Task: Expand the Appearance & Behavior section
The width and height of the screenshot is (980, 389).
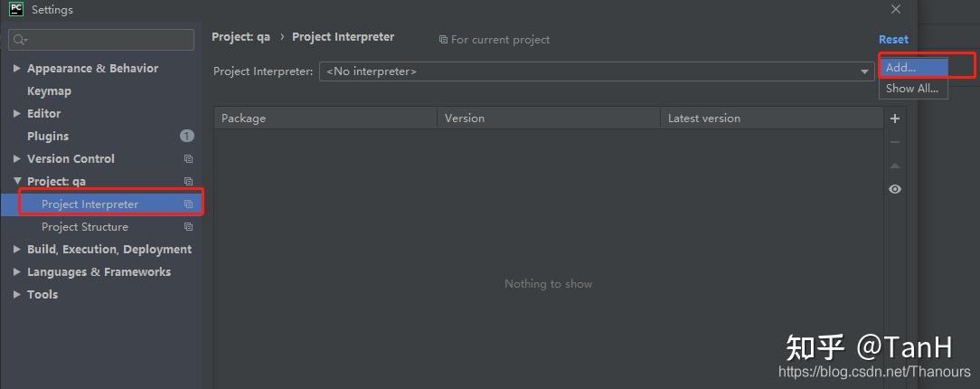Action: point(17,69)
